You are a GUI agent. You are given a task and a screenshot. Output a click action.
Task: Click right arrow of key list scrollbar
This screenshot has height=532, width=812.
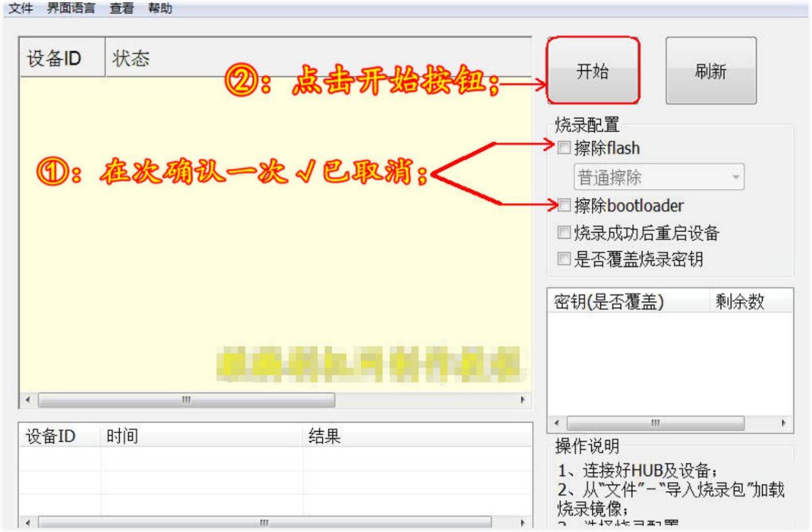click(784, 423)
